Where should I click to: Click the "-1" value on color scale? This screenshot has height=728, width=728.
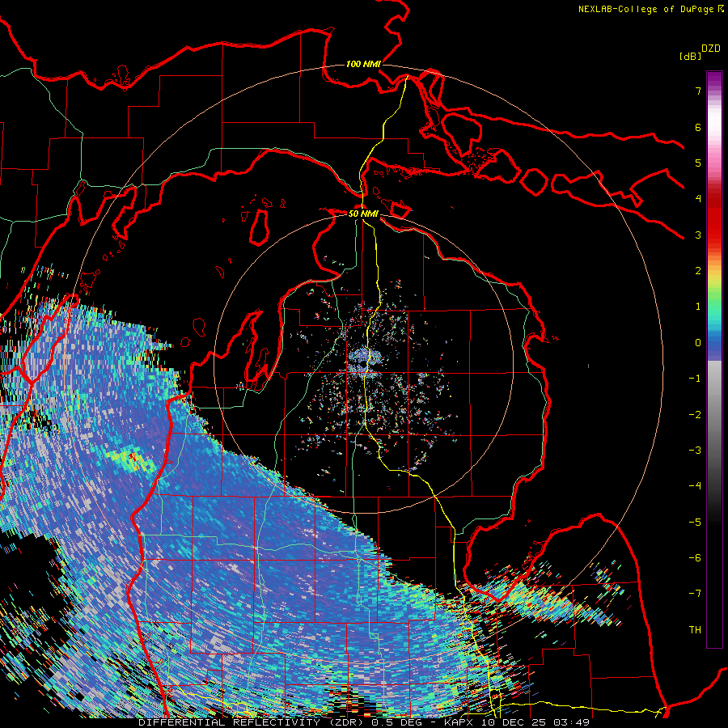pyautogui.click(x=695, y=379)
